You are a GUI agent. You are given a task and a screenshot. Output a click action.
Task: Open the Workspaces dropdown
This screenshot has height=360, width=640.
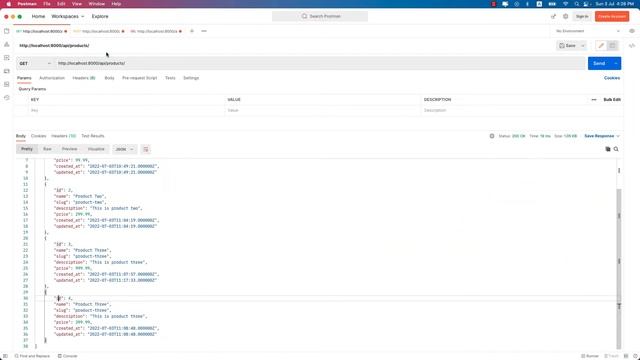pos(68,16)
